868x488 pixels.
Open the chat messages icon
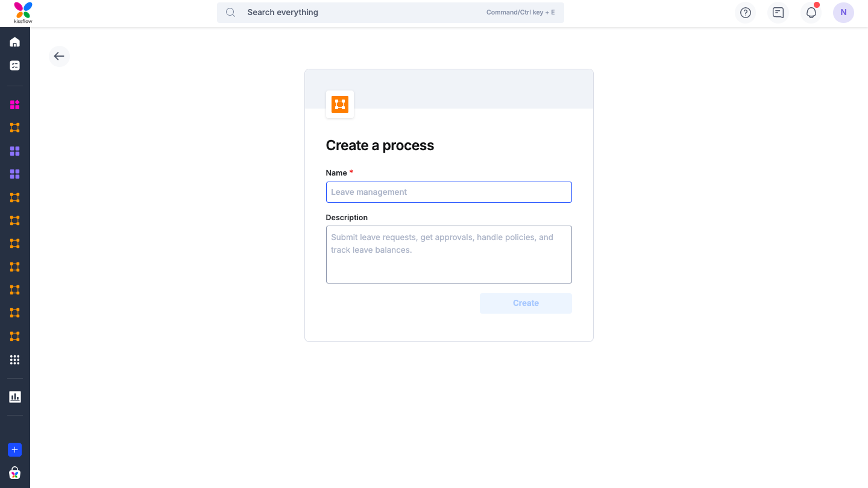pyautogui.click(x=778, y=13)
